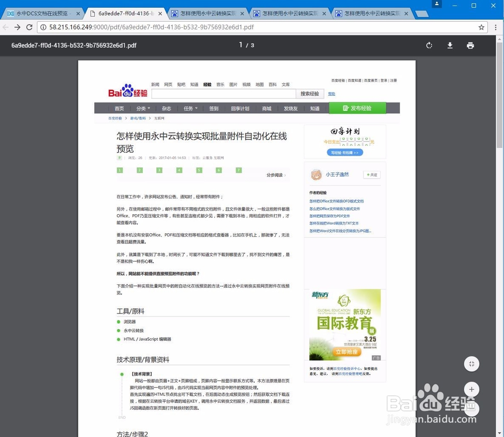Zoom in with the floating plus button

[471, 389]
